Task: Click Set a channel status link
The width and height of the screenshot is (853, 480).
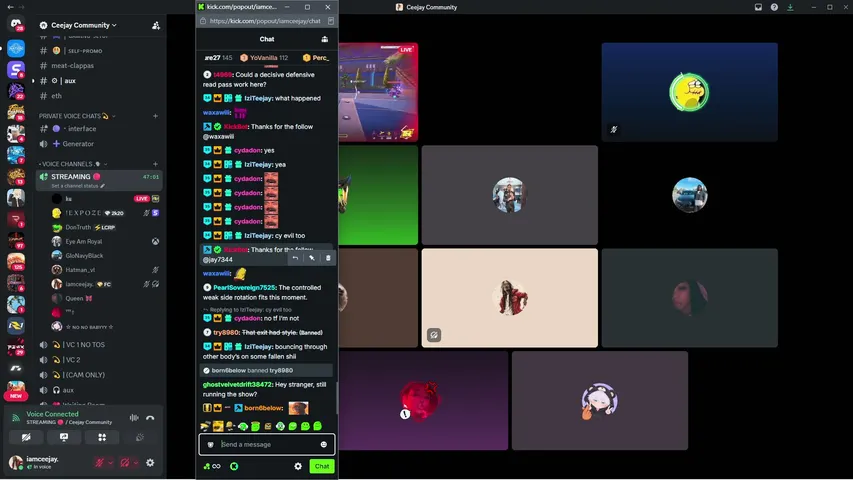Action: [x=78, y=186]
